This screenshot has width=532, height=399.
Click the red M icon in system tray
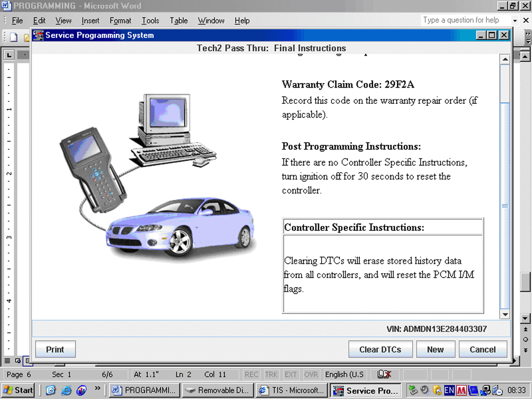click(x=461, y=390)
